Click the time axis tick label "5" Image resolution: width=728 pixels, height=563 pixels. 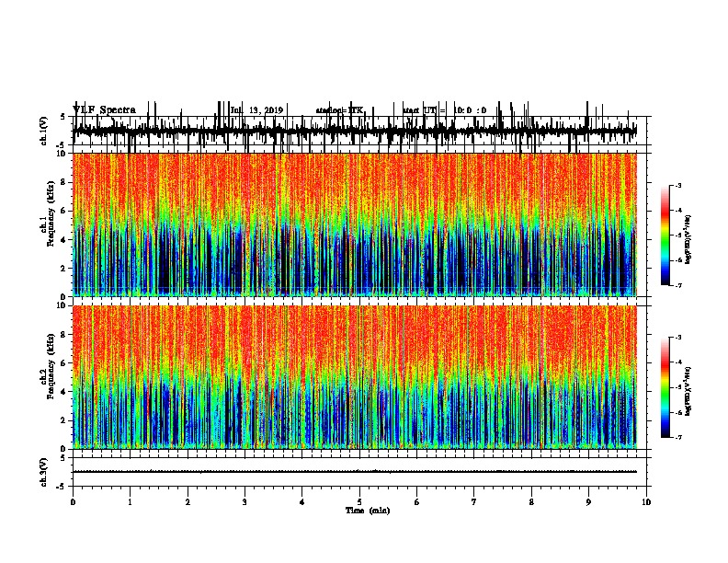(359, 502)
